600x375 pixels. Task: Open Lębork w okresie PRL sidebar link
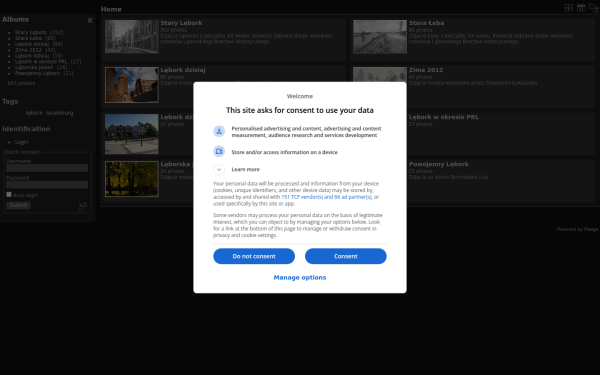[41, 61]
